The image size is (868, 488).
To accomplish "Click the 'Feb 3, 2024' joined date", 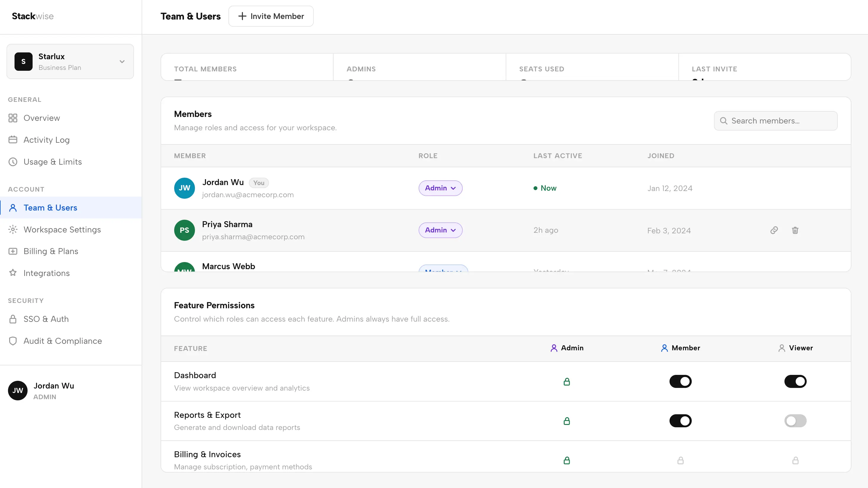I will [669, 230].
